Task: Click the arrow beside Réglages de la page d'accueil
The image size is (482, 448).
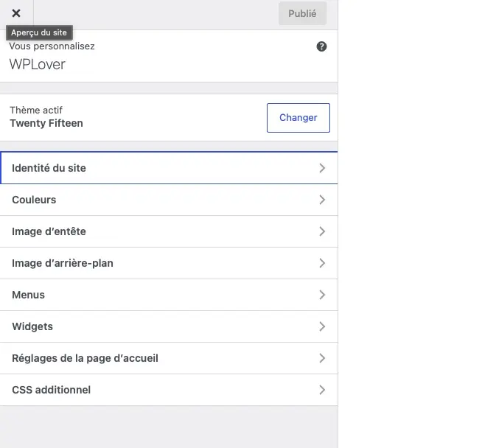Action: (x=322, y=358)
